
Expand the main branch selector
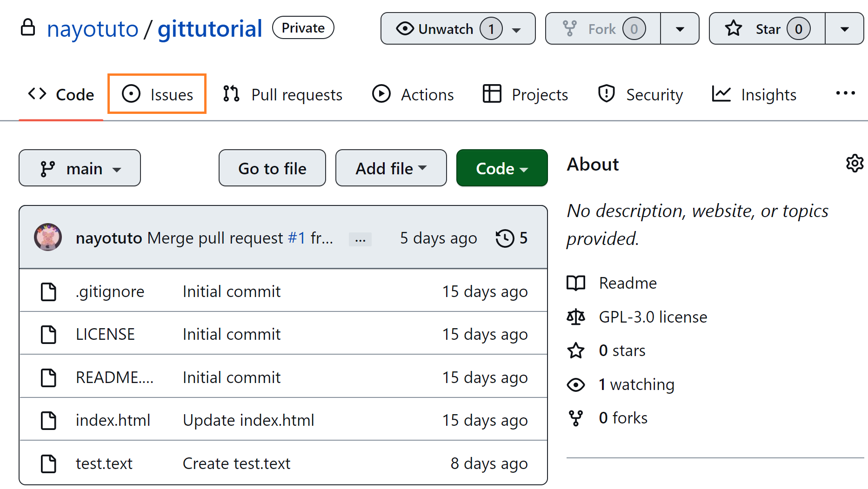80,168
